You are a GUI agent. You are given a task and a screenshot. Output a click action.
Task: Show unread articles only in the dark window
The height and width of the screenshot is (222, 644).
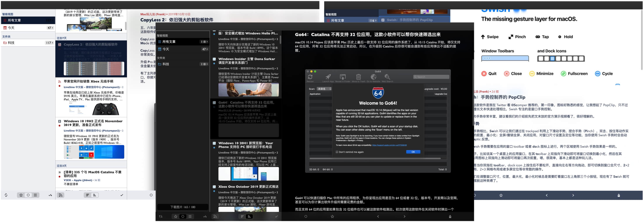click(x=183, y=217)
